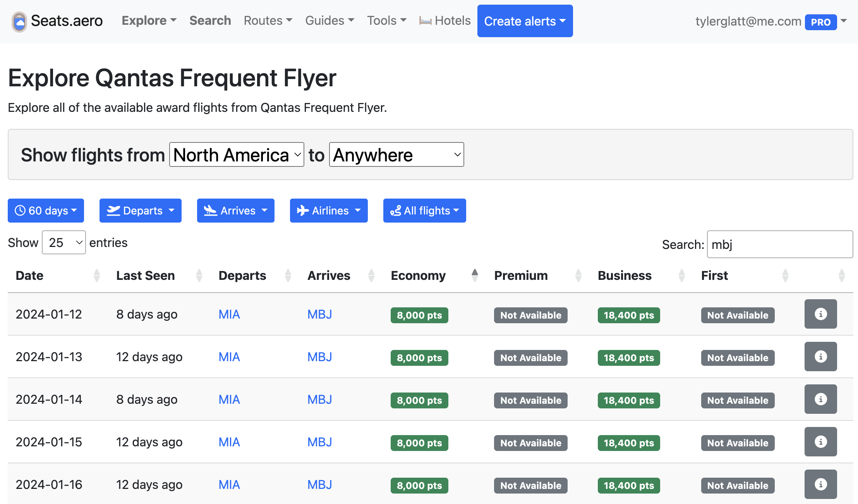858x504 pixels.
Task: Click MIA link in 2024-01-16 row
Action: tap(229, 485)
